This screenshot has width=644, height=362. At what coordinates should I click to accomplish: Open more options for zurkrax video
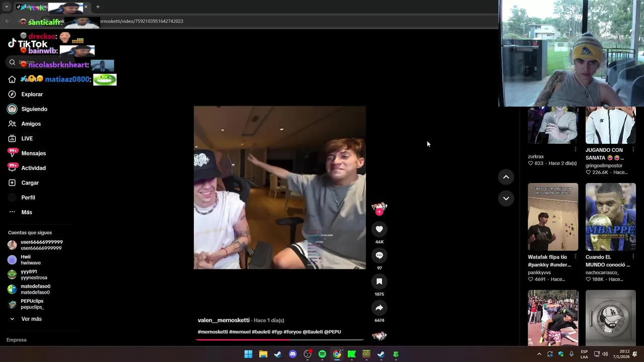click(x=575, y=150)
